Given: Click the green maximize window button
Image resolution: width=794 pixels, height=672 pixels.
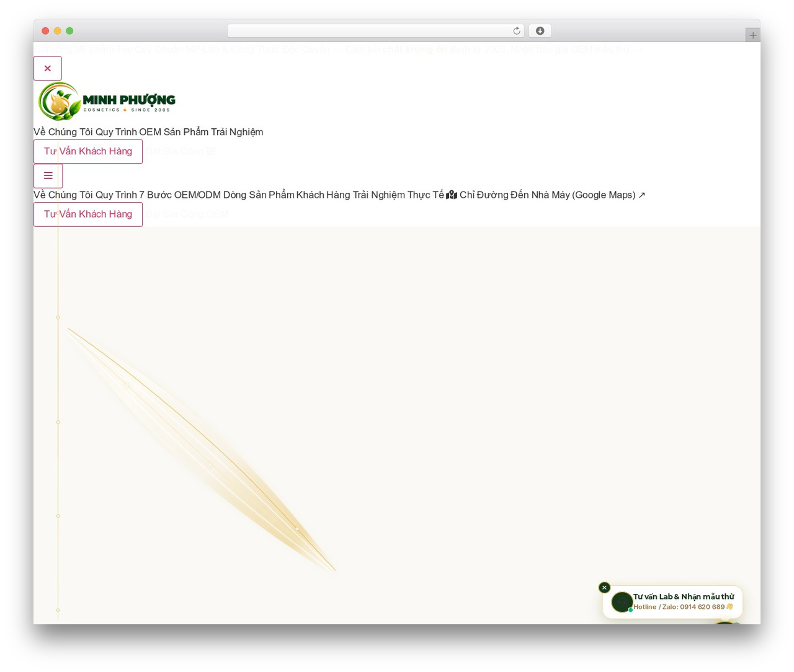Looking at the screenshot, I should point(69,31).
